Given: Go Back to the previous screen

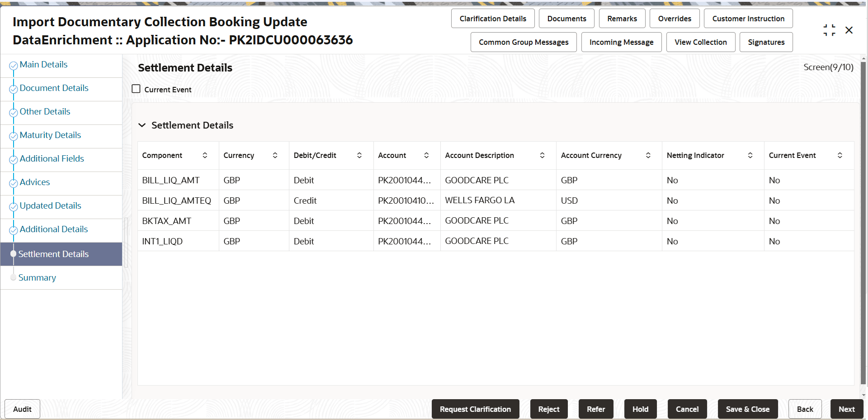Looking at the screenshot, I should (x=805, y=409).
